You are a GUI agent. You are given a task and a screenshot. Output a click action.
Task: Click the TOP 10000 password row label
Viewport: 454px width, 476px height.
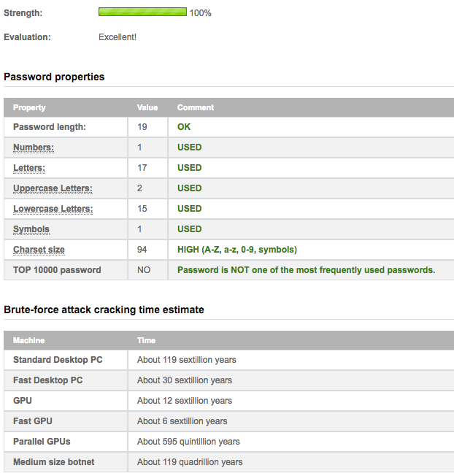[57, 270]
